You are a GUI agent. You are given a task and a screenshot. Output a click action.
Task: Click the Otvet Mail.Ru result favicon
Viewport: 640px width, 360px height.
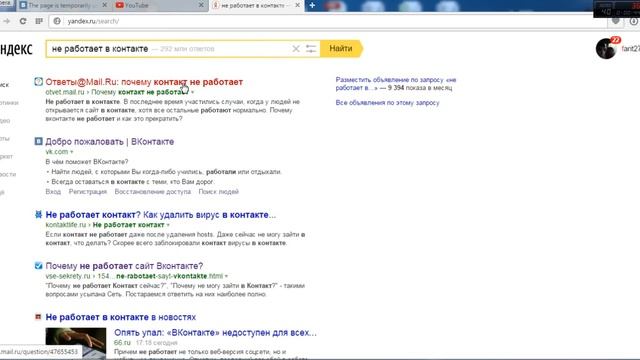point(38,82)
